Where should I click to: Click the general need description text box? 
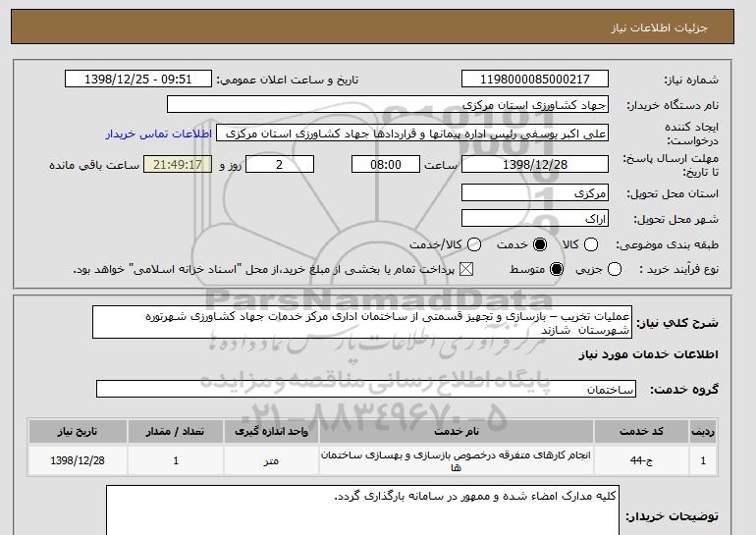pos(362,322)
